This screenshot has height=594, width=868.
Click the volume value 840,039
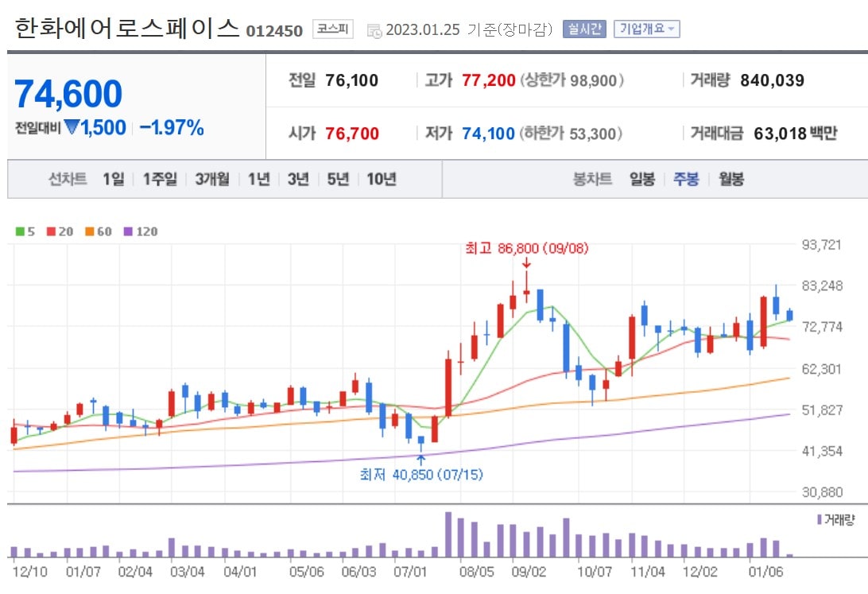[773, 81]
